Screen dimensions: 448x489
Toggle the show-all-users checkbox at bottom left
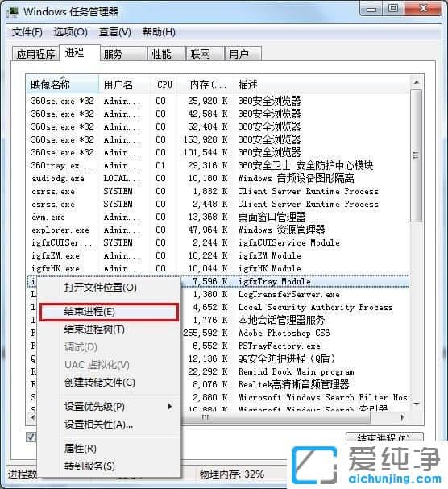31,437
